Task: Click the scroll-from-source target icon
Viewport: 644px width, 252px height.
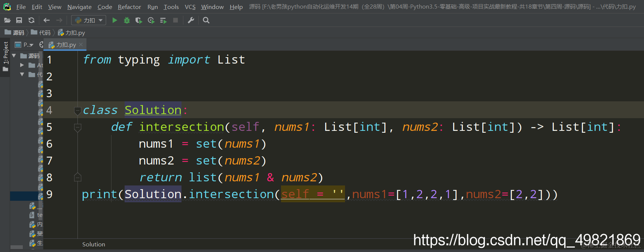Action: tap(41, 45)
